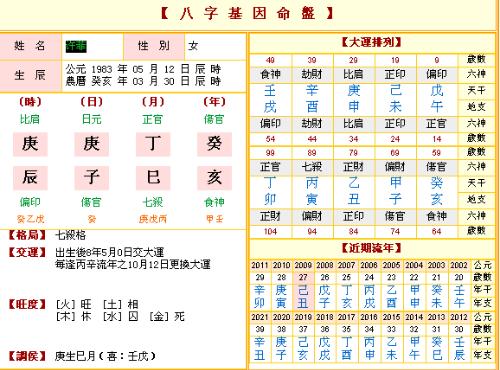This screenshot has height=370, width=500.
Task: Click the 每逢丙辛流年之10月12日更換大運 line
Action: click(x=133, y=265)
